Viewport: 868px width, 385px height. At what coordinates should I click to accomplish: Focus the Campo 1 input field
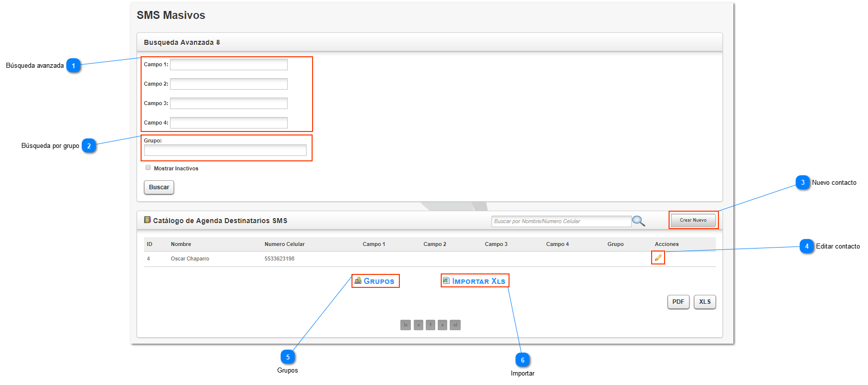[229, 64]
